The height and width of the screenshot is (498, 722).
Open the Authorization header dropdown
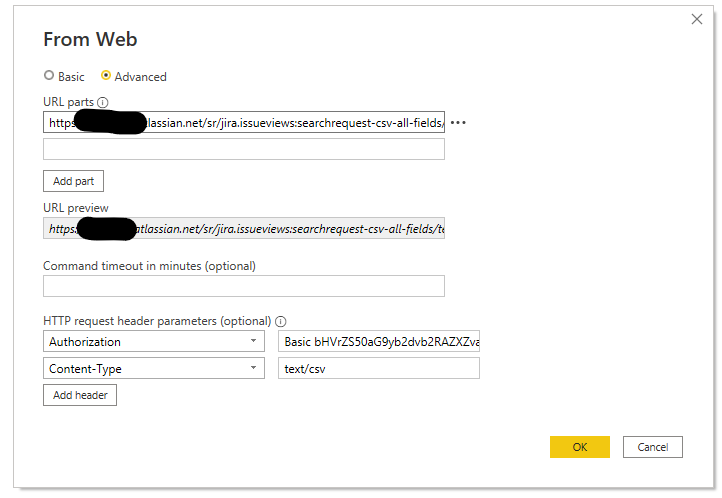tap(154, 342)
